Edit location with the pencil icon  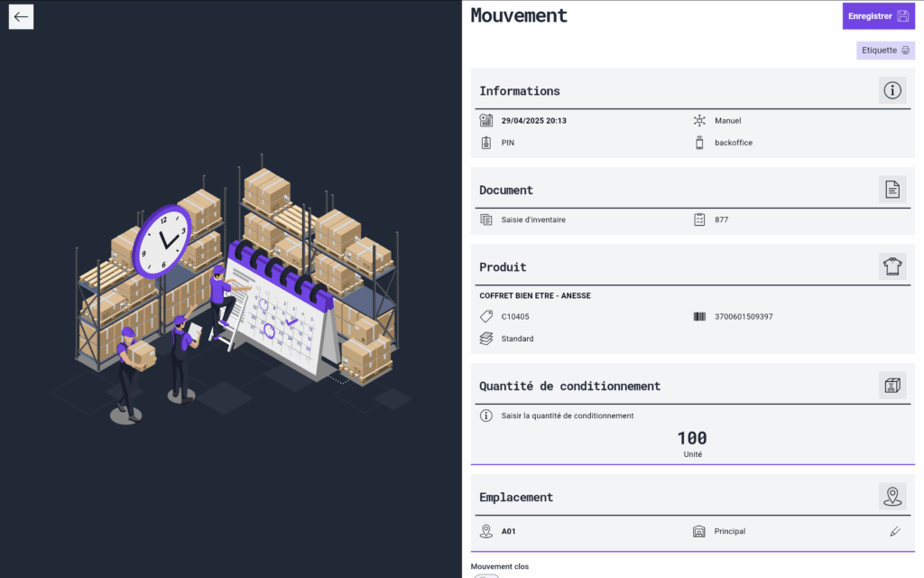[x=895, y=531]
